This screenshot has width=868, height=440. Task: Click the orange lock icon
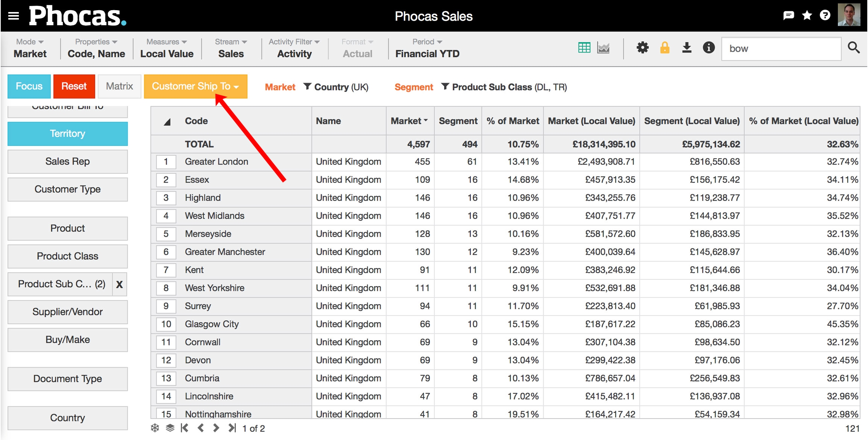point(665,48)
